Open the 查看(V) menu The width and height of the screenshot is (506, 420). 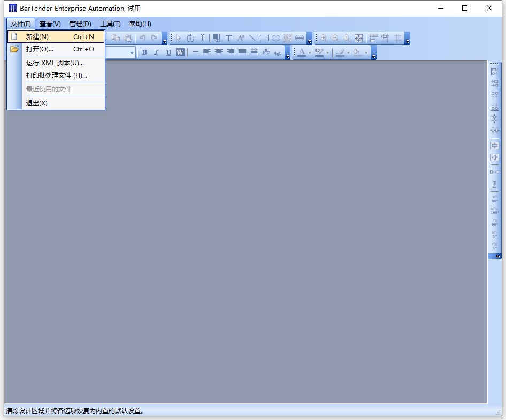(50, 24)
